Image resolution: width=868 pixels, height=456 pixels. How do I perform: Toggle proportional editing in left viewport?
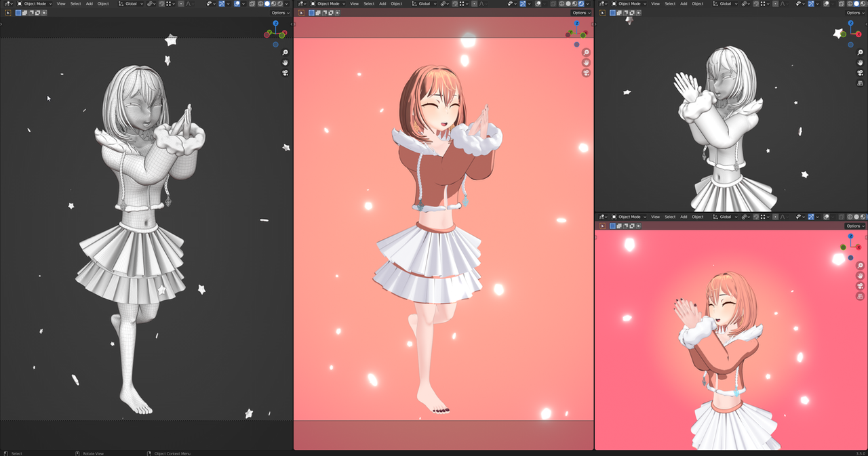click(181, 3)
